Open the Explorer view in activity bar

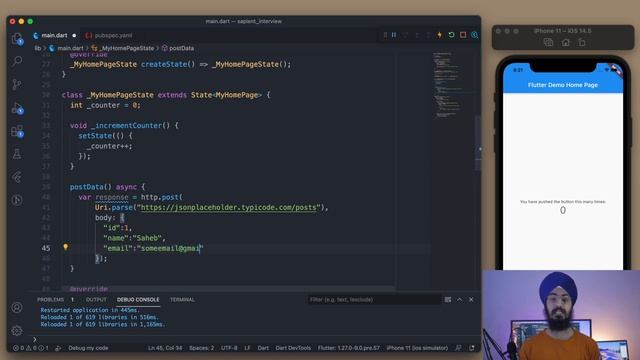point(17,38)
